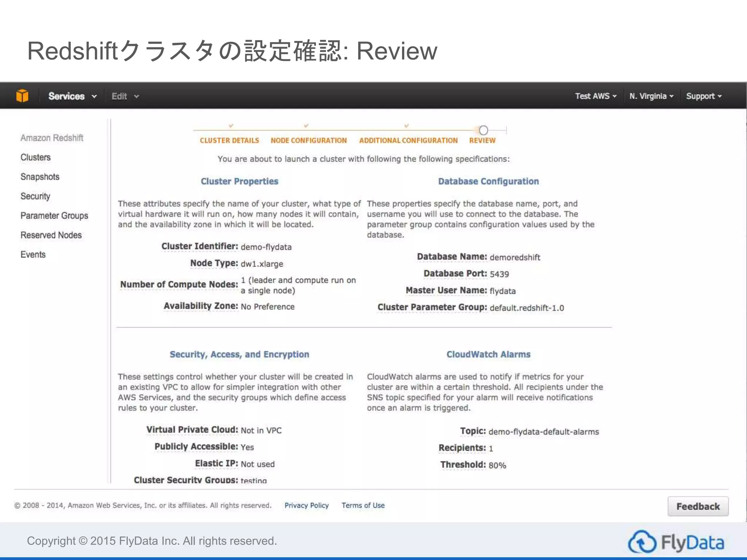Go back to the Cluster Details step
This screenshot has width=747, height=560.
pyautogui.click(x=229, y=140)
